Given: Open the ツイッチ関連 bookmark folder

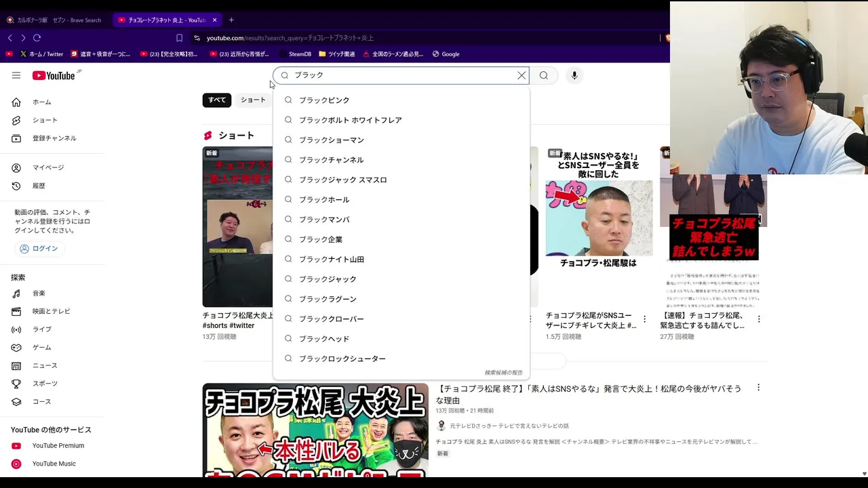Looking at the screenshot, I should click(337, 54).
